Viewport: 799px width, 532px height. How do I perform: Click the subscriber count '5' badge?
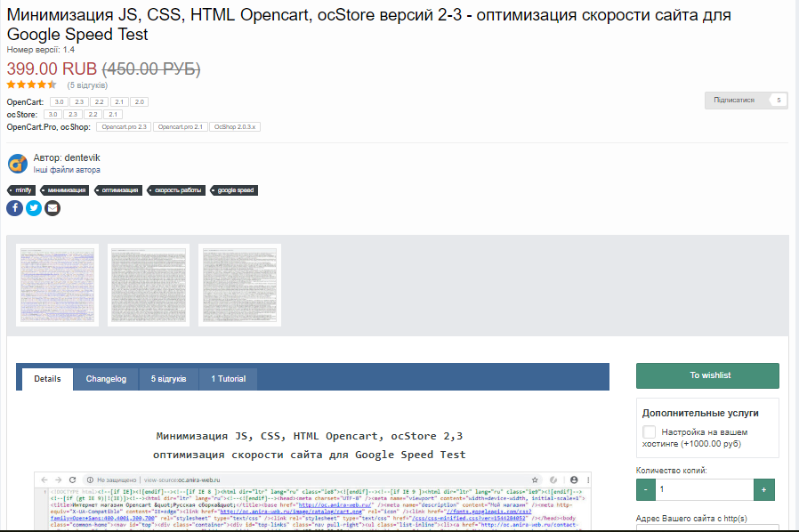pos(779,101)
